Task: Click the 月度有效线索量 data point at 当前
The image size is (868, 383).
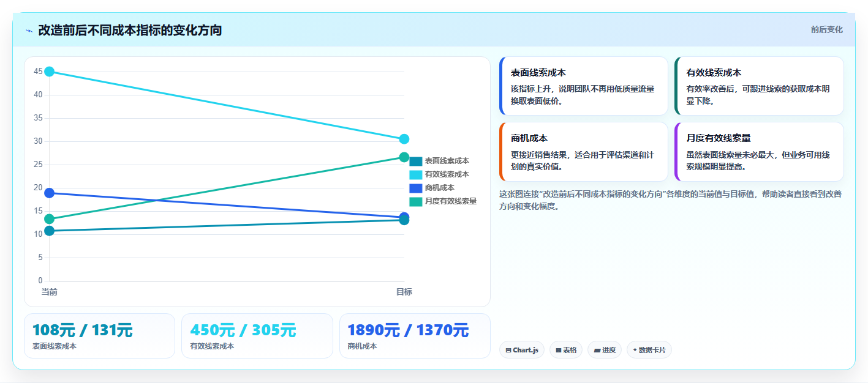Action: [50, 219]
